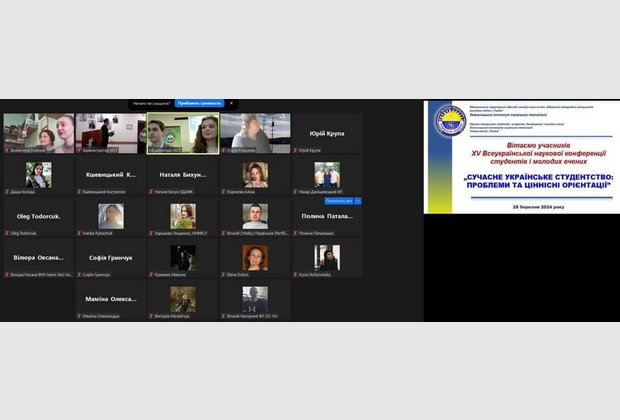Dismiss the audio notification banner with X
This screenshot has width=620, height=420.
(229, 103)
